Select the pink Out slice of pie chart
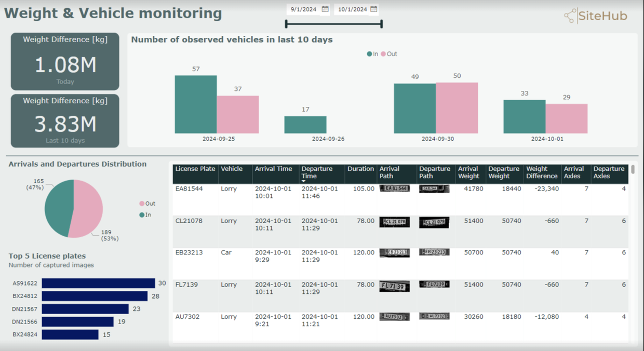Viewport: 644px width, 351px height. [x=86, y=209]
